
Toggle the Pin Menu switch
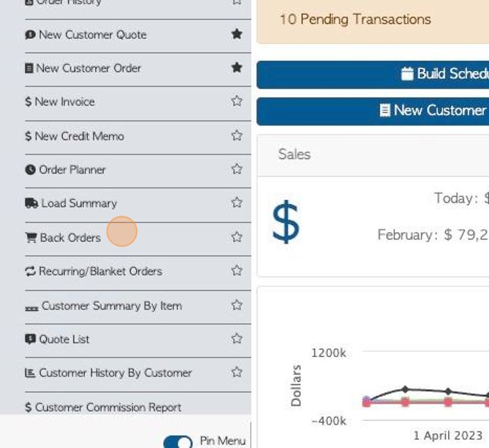click(178, 442)
